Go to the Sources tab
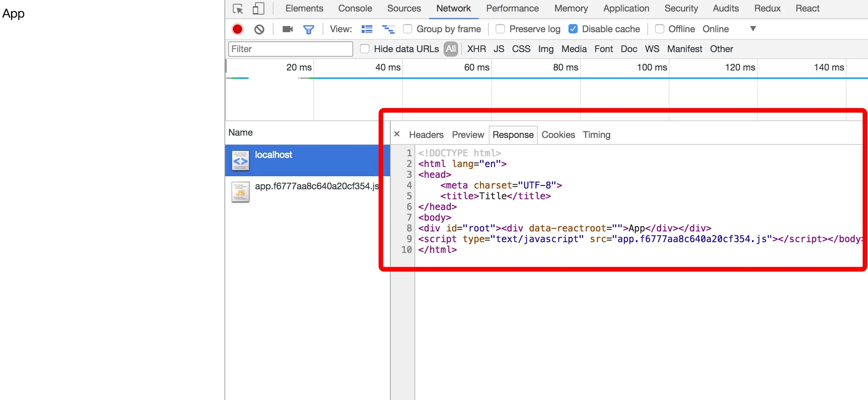Image resolution: width=868 pixels, height=400 pixels. tap(404, 8)
